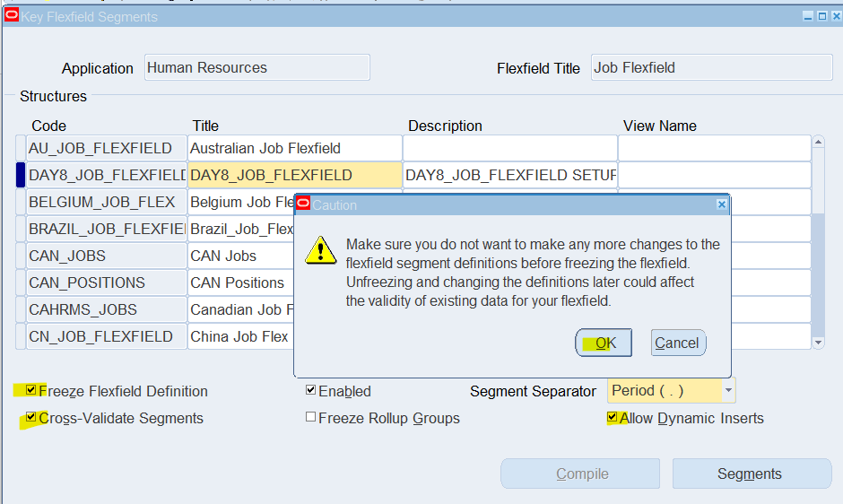The image size is (843, 504).
Task: Click the Application field Human Resources
Action: 257,67
